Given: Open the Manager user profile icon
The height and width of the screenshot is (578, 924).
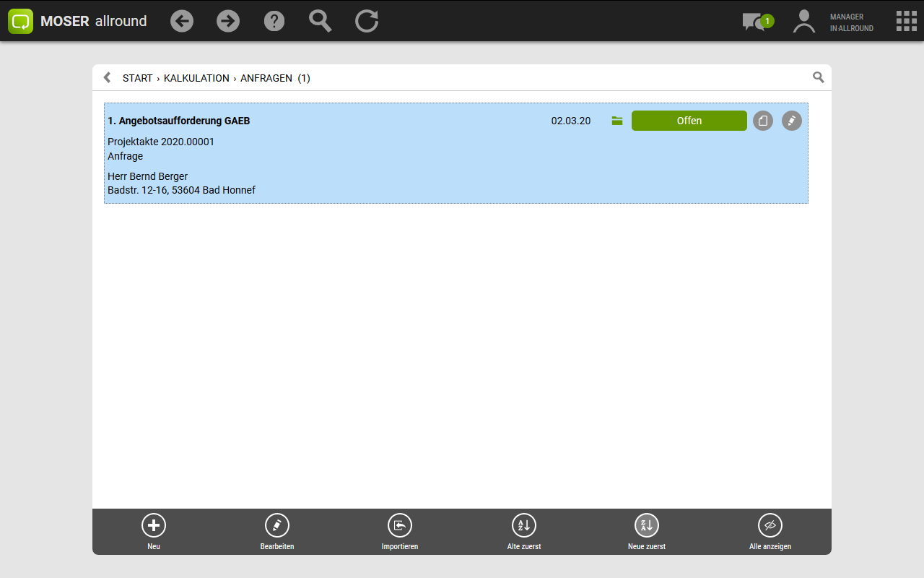Looking at the screenshot, I should pyautogui.click(x=803, y=21).
